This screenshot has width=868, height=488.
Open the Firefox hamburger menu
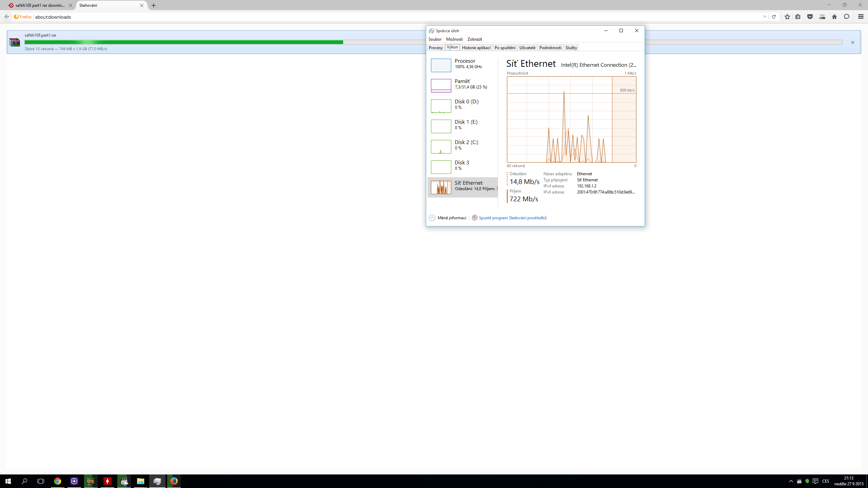pyautogui.click(x=861, y=17)
